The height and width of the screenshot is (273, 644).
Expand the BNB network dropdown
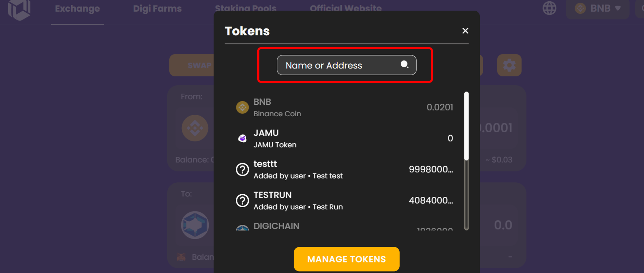[x=597, y=8]
